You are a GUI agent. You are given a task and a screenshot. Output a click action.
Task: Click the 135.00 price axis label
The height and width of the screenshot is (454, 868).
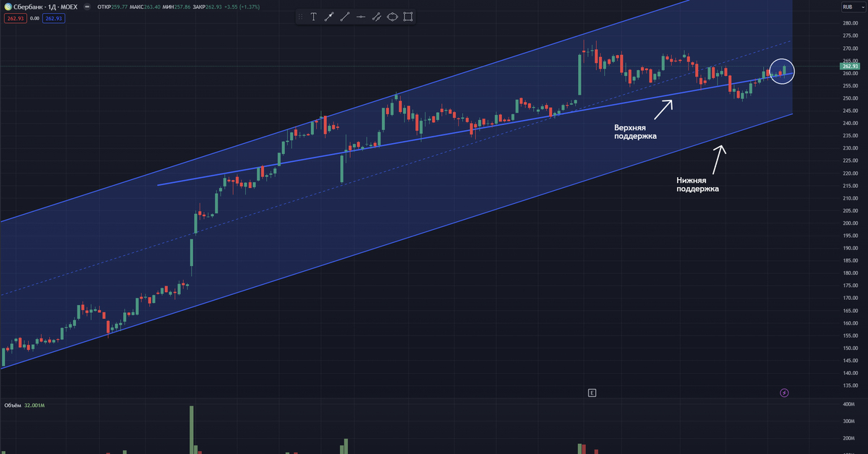pyautogui.click(x=849, y=386)
